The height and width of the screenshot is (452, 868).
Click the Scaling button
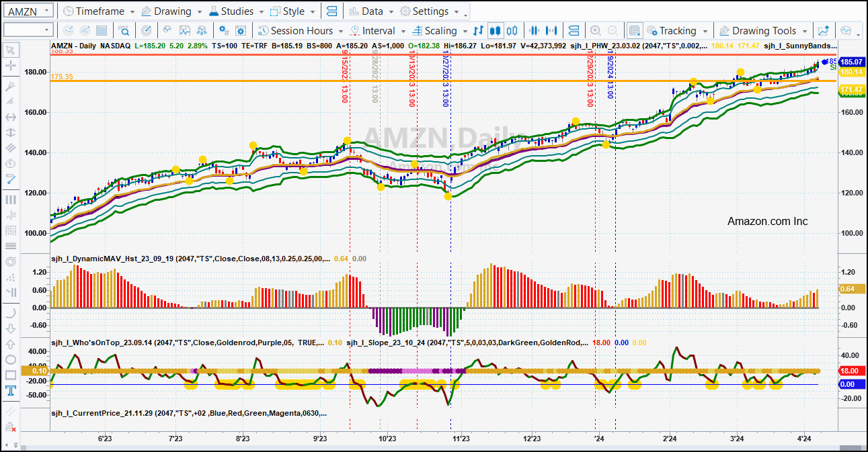[x=434, y=31]
